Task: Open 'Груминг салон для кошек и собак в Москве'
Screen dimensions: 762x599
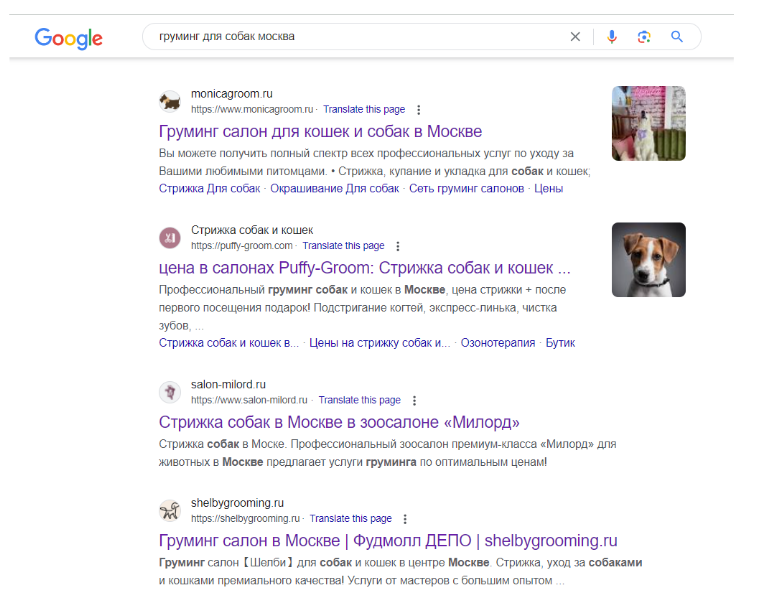Action: click(x=320, y=131)
